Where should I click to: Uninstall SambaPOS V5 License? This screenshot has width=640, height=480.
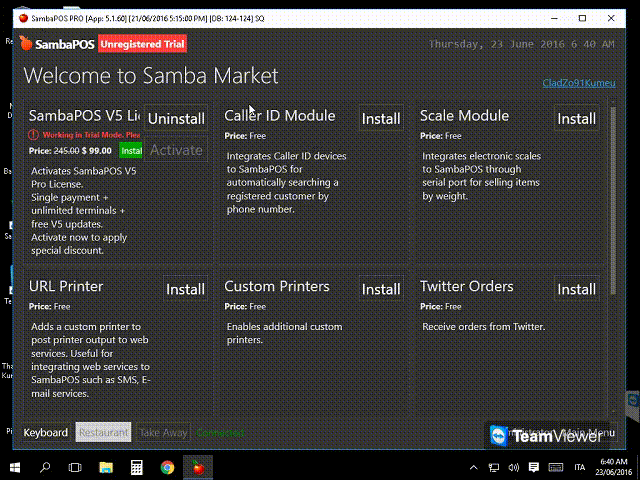coord(176,119)
